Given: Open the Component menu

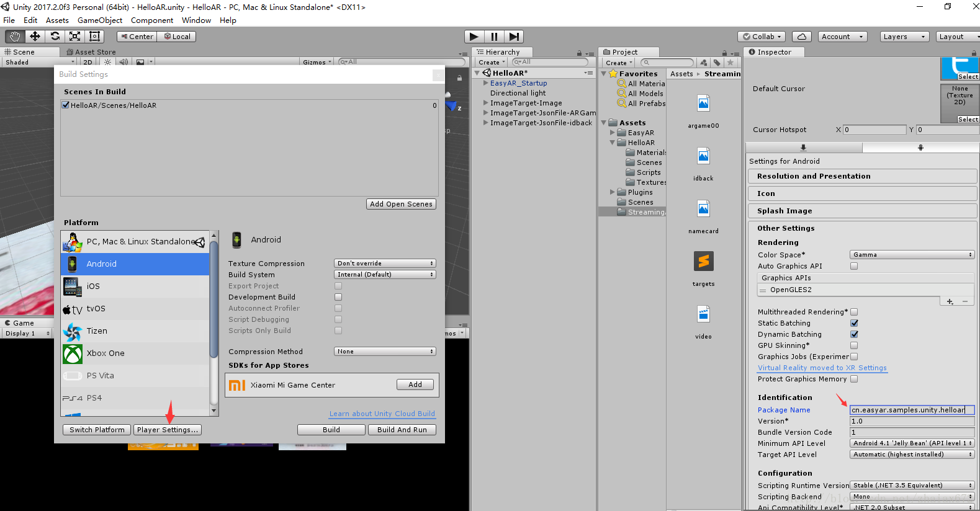Looking at the screenshot, I should 152,20.
